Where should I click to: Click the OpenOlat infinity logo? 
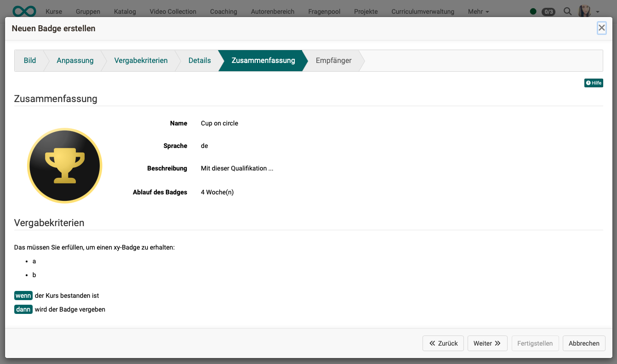point(24,11)
